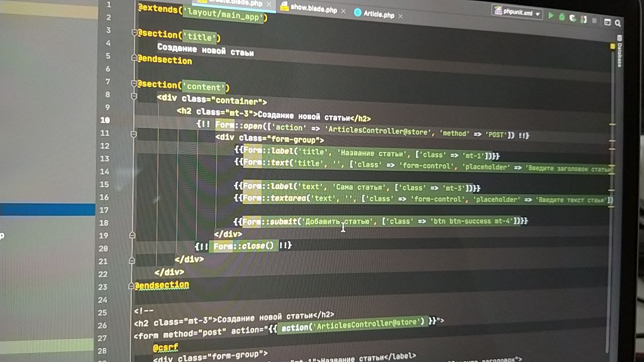The height and width of the screenshot is (362, 644).
Task: Click Form::text on line 13
Action: point(267,162)
